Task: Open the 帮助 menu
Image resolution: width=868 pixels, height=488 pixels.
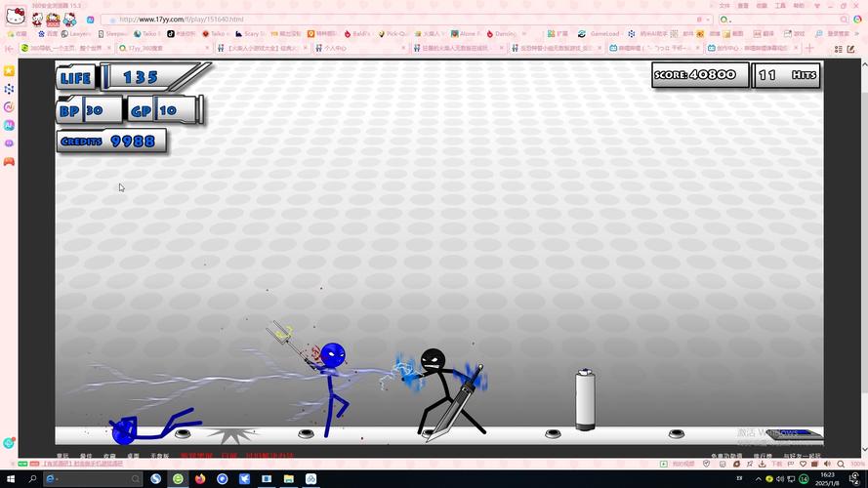Action: point(799,6)
